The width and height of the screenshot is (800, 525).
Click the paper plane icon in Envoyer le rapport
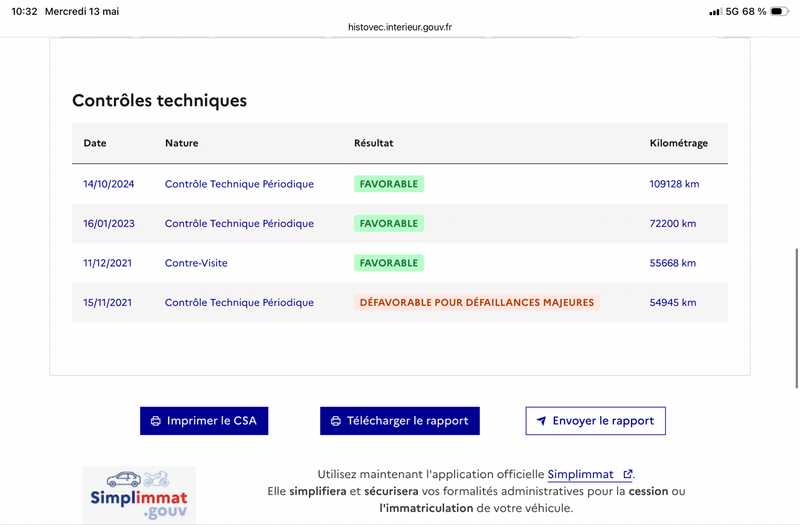(x=541, y=421)
